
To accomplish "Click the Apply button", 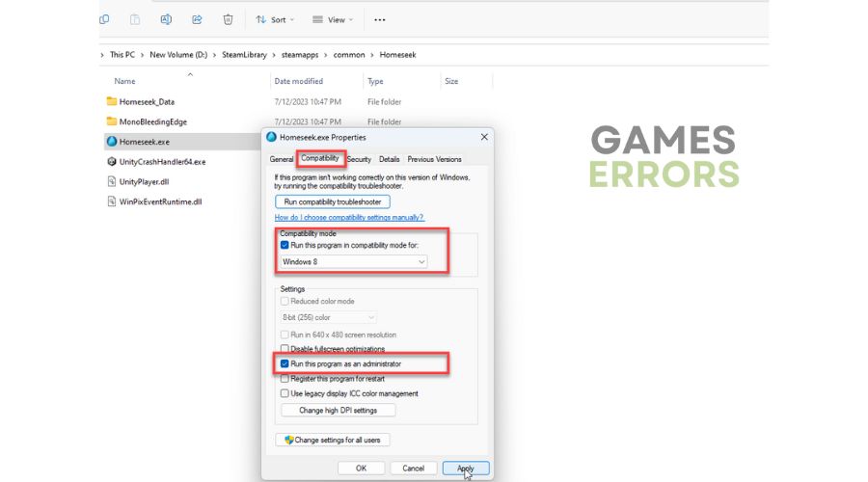I will coord(466,469).
